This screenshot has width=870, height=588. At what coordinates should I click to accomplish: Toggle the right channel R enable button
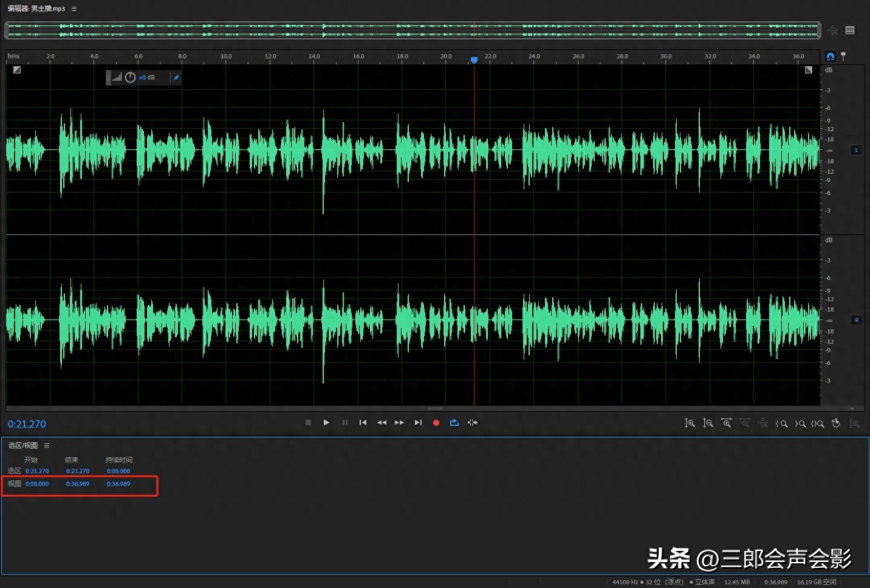pyautogui.click(x=857, y=320)
